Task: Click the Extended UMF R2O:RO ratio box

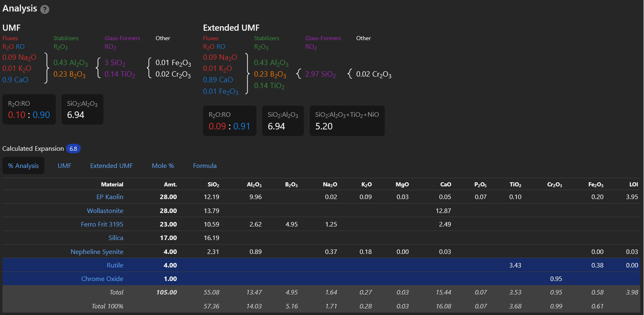Action: (x=230, y=121)
